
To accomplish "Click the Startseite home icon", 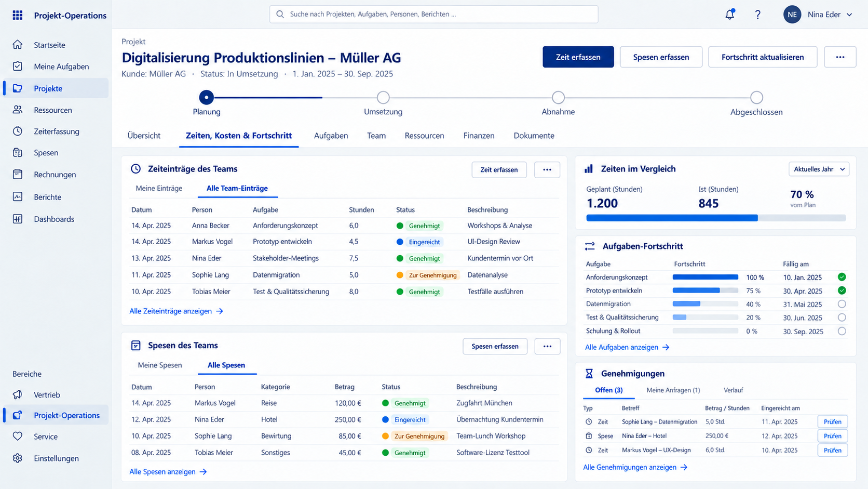I will [18, 45].
